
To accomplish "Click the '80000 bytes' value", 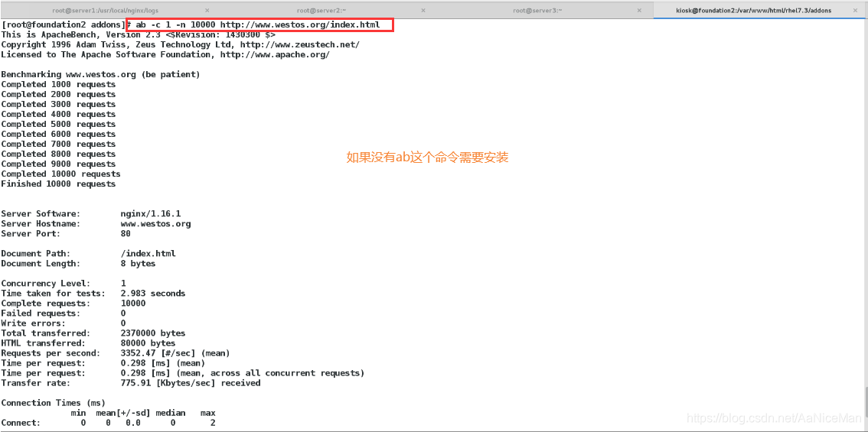I will pyautogui.click(x=148, y=343).
